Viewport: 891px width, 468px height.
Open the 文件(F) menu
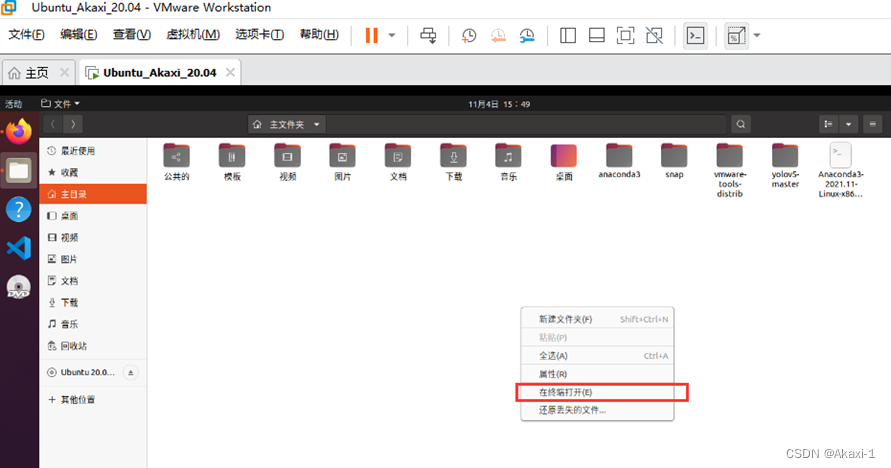tap(26, 35)
